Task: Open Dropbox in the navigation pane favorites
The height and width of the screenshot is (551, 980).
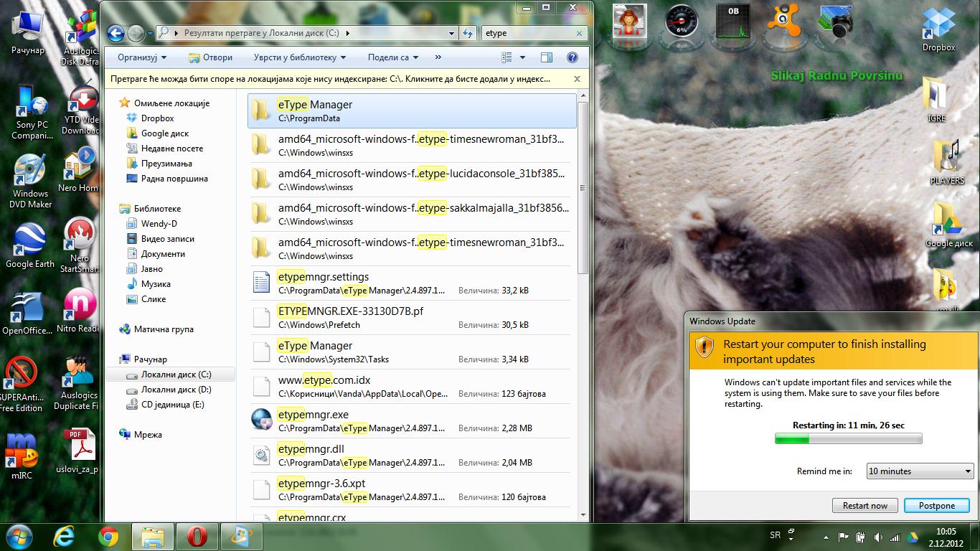Action: click(157, 118)
